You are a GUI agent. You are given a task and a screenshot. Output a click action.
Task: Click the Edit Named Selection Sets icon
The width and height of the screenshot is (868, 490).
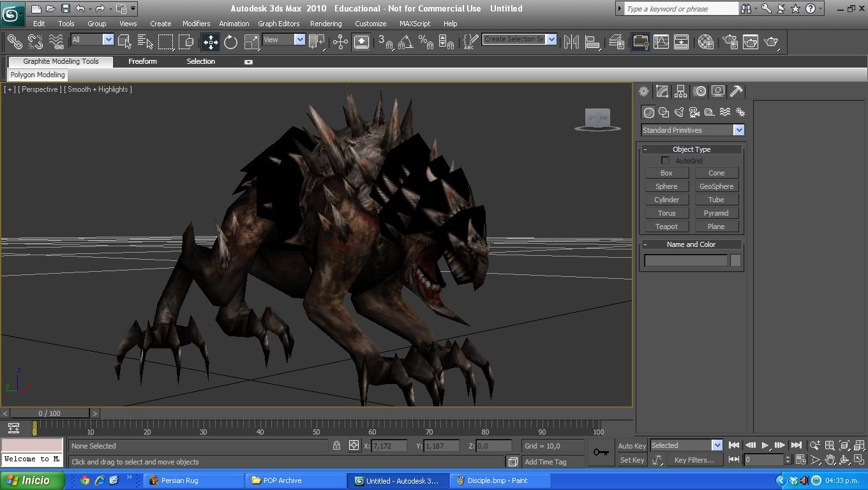click(470, 42)
